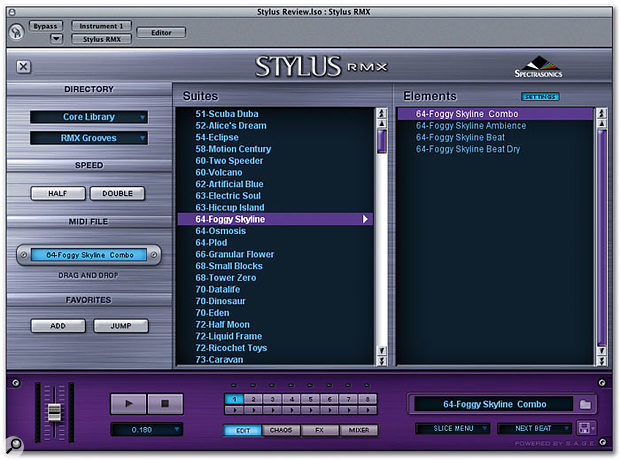
Task: Stop playback with the square stop button
Action: (165, 403)
